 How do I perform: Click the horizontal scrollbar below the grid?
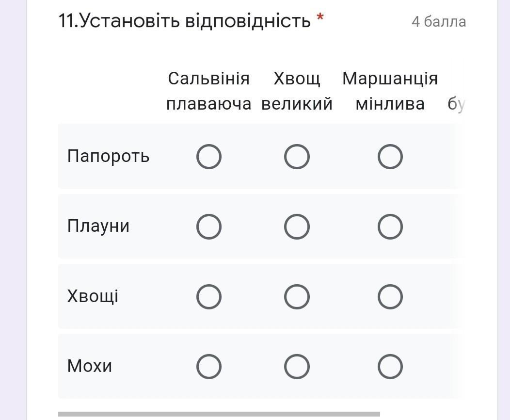pos(219,414)
